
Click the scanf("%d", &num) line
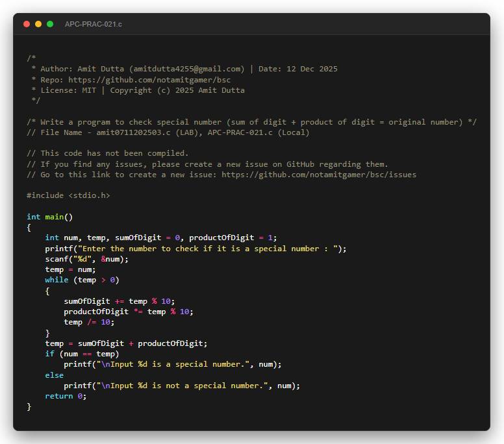pos(87,259)
